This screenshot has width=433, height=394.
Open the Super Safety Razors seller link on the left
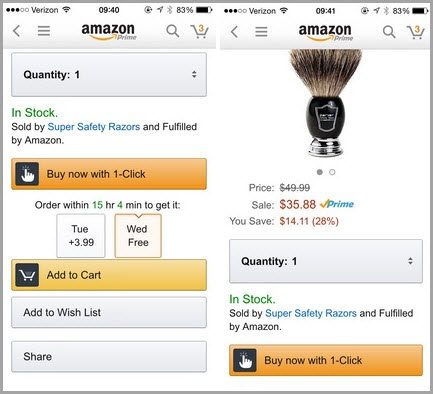pyautogui.click(x=94, y=127)
